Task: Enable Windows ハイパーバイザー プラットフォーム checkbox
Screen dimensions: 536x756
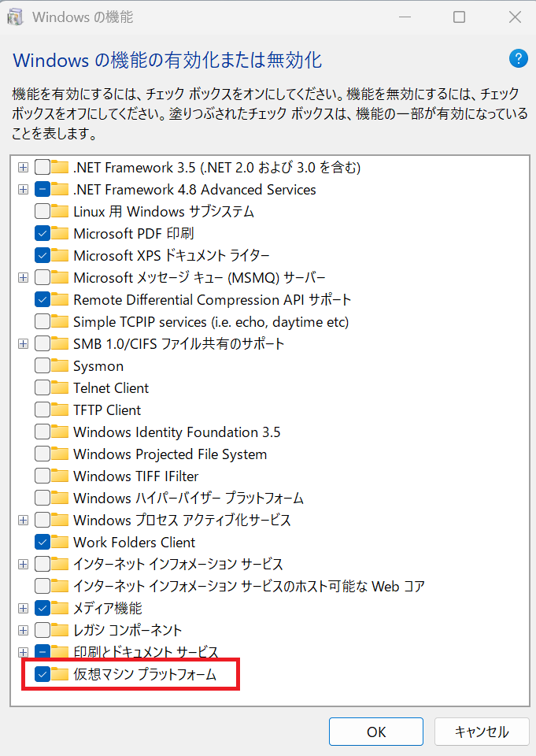Action: [x=43, y=498]
